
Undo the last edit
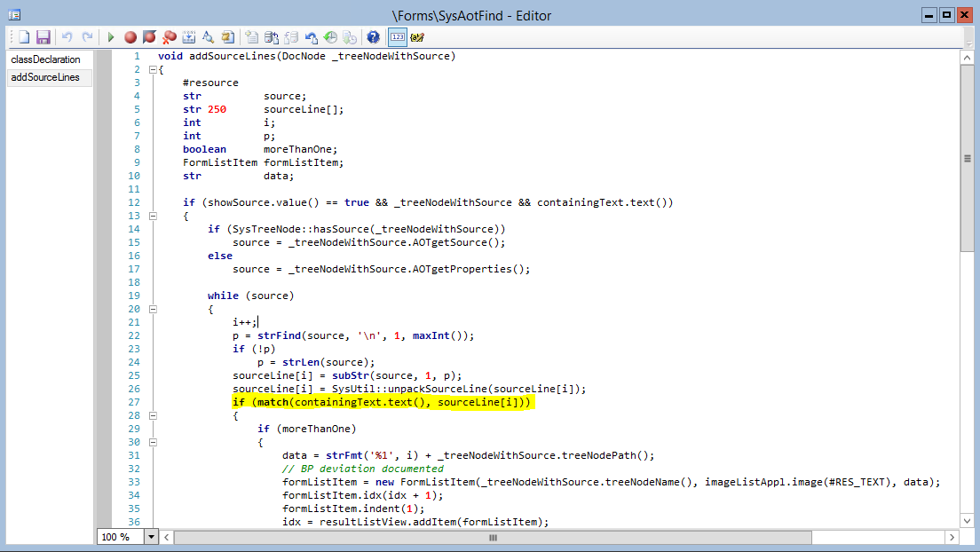point(67,37)
